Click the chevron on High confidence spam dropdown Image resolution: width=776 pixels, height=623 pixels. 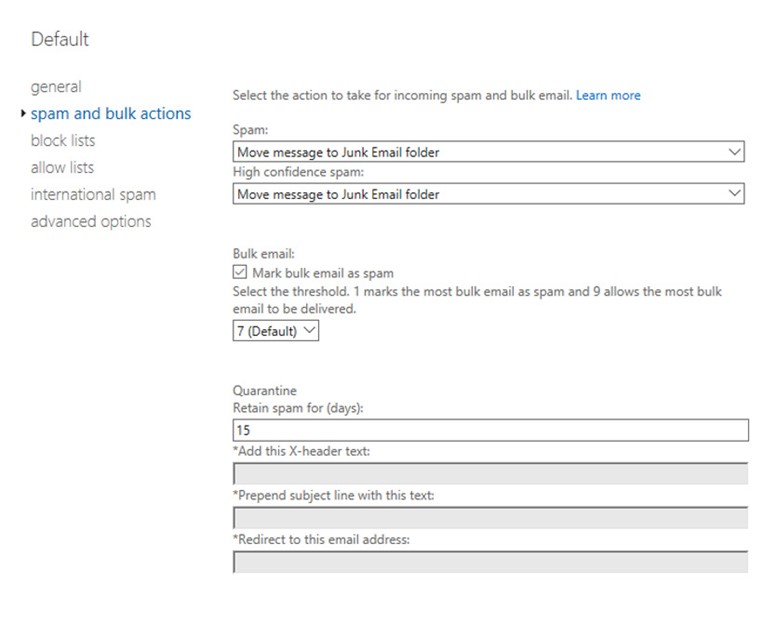coord(735,194)
